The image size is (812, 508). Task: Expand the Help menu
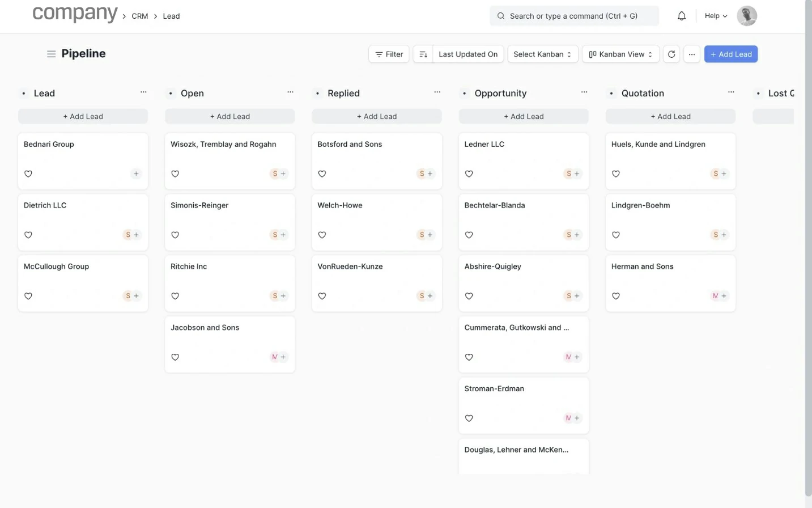[x=716, y=16]
